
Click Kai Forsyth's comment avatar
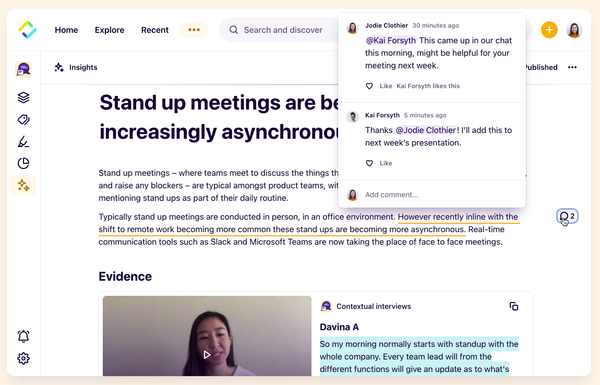click(352, 117)
